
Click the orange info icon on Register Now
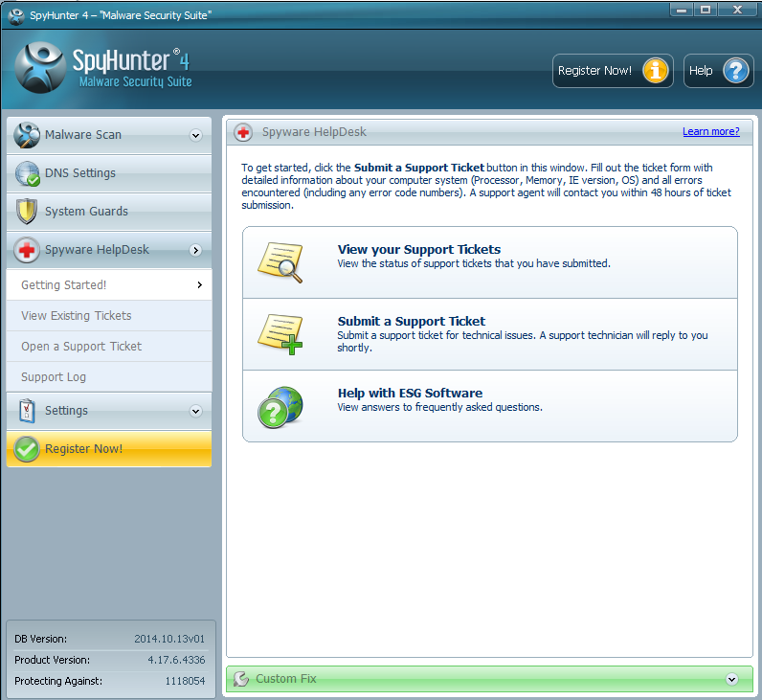pyautogui.click(x=655, y=71)
